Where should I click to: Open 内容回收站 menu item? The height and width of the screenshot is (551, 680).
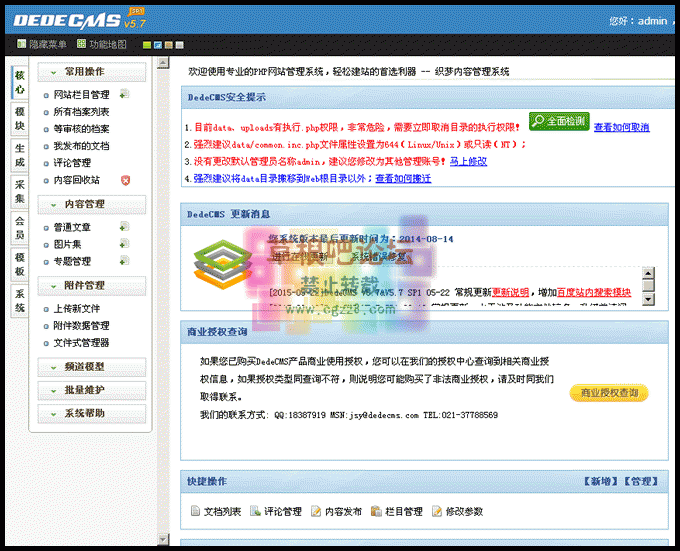76,180
